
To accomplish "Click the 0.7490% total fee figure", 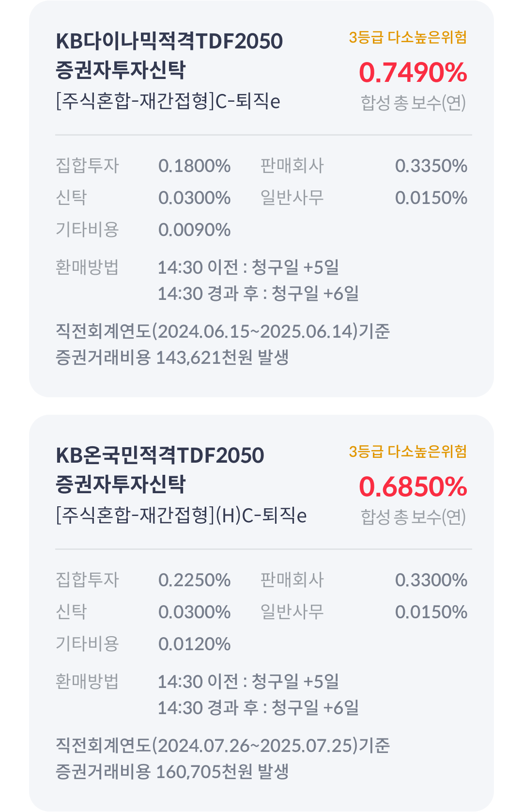I will pyautogui.click(x=413, y=73).
